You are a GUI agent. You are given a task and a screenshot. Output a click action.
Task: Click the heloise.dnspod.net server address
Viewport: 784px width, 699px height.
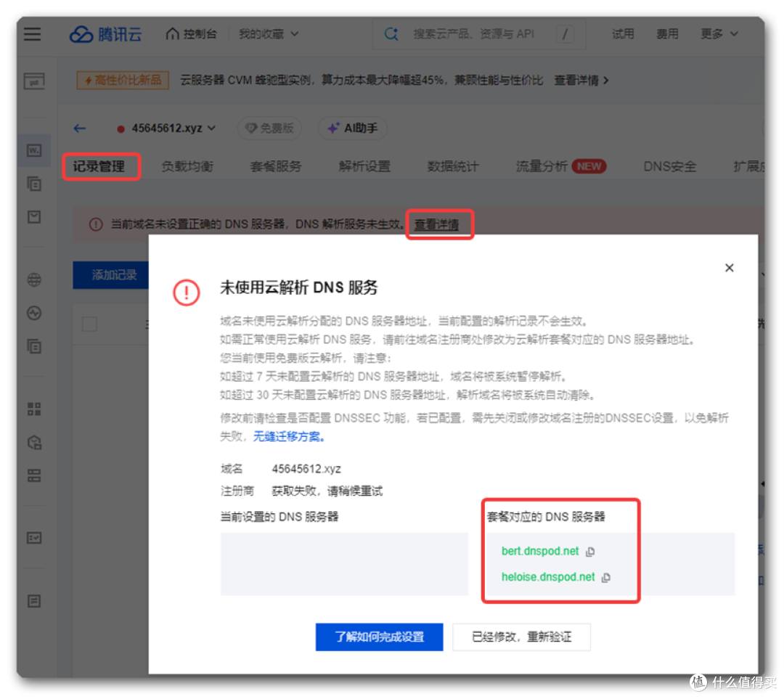(x=548, y=577)
